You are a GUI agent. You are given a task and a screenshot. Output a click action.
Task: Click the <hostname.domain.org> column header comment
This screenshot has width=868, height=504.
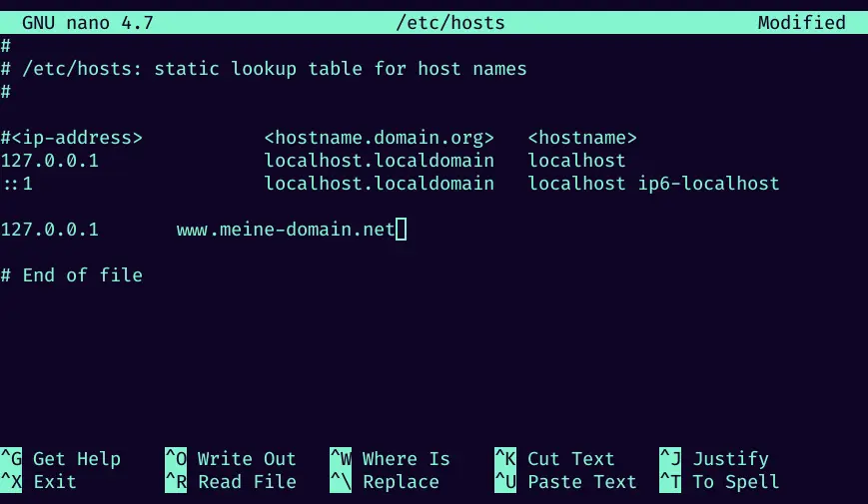tap(379, 138)
